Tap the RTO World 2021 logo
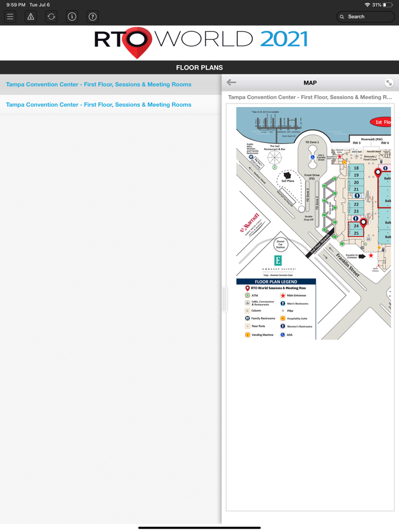The width and height of the screenshot is (399, 532). pyautogui.click(x=200, y=42)
